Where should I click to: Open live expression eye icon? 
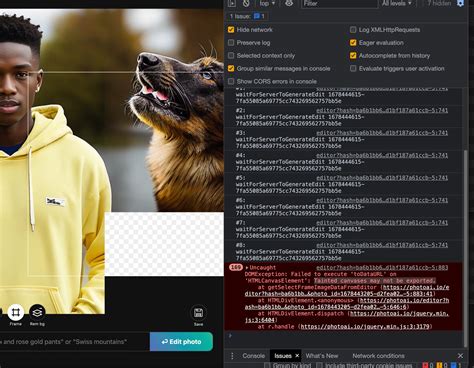tap(289, 3)
